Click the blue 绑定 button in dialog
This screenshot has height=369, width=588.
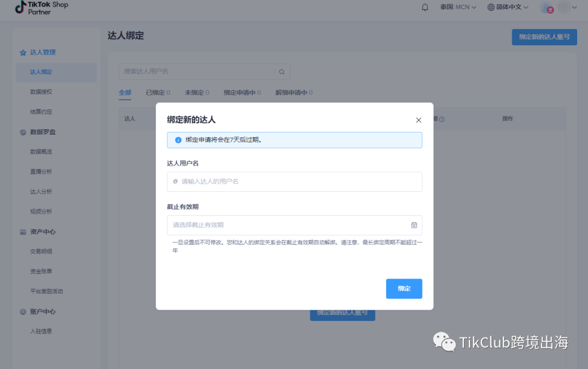click(404, 289)
